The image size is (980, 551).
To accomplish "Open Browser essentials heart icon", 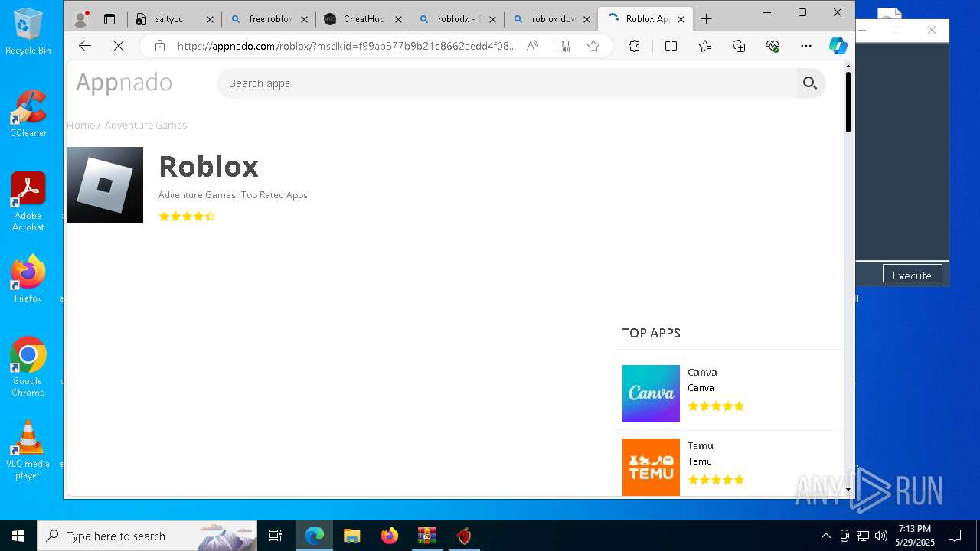I will [773, 46].
